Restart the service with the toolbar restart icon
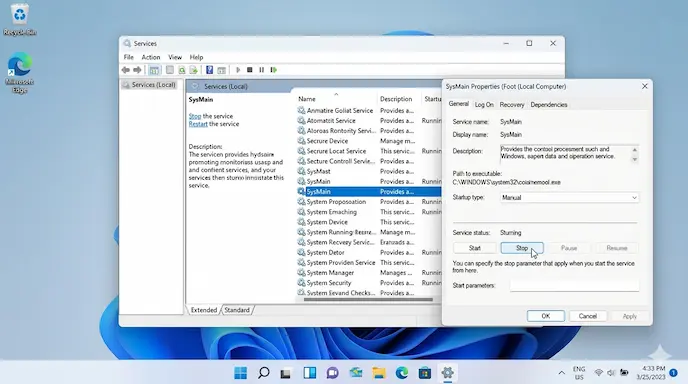 (274, 70)
